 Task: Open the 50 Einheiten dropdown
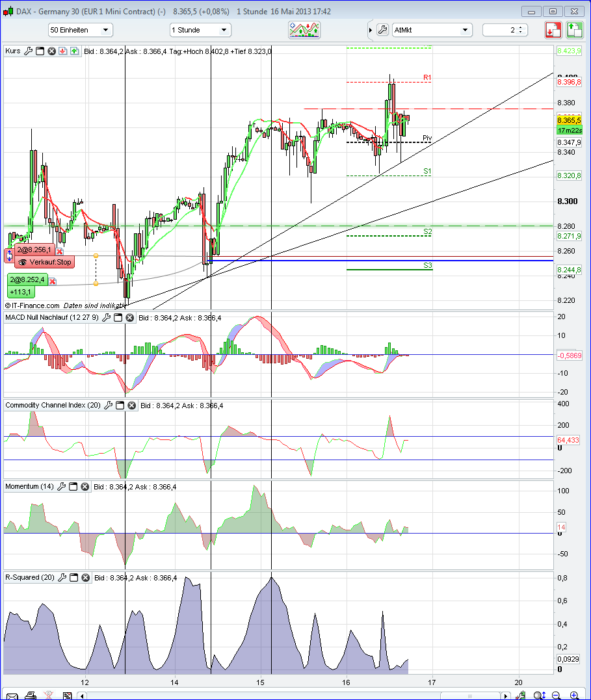81,30
